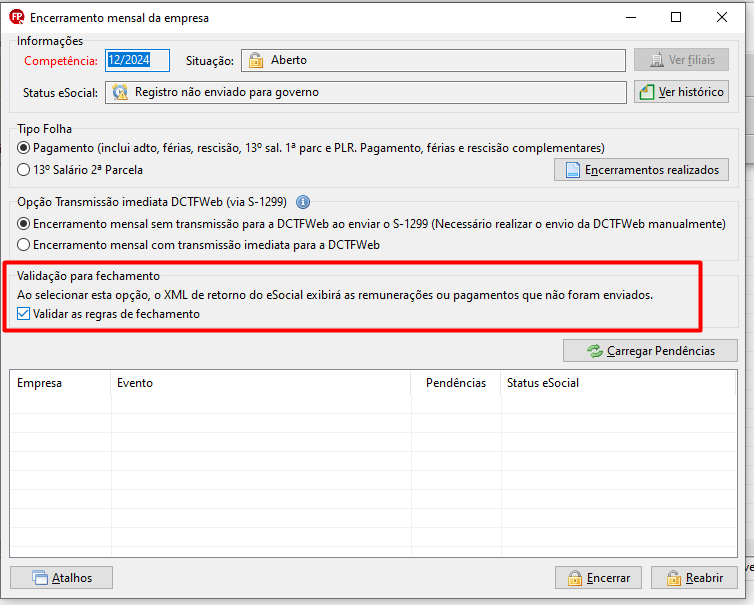Click the Encerrar button
This screenshot has width=754, height=605.
598,578
